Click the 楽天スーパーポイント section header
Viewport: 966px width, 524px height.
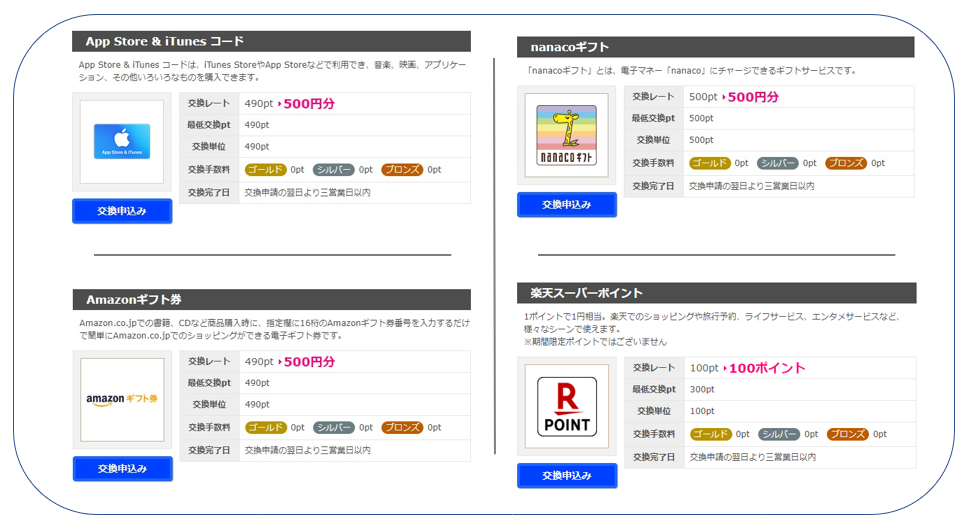(716, 293)
